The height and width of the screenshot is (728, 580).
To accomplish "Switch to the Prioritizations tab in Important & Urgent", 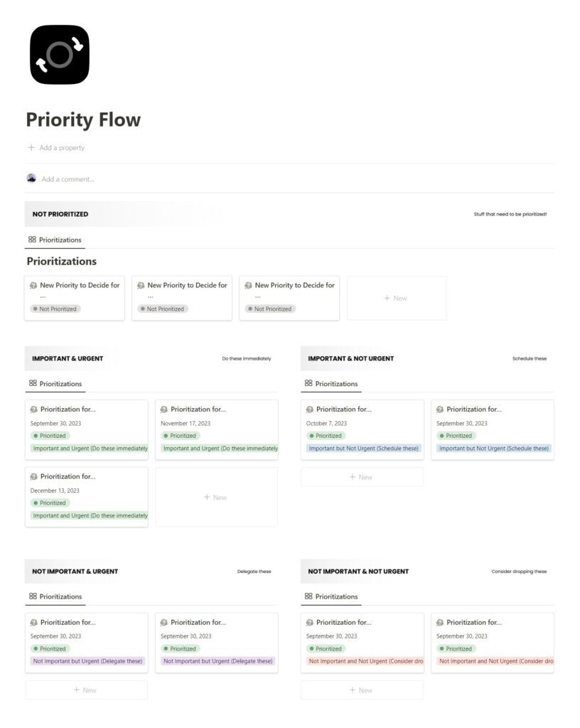I will [61, 383].
